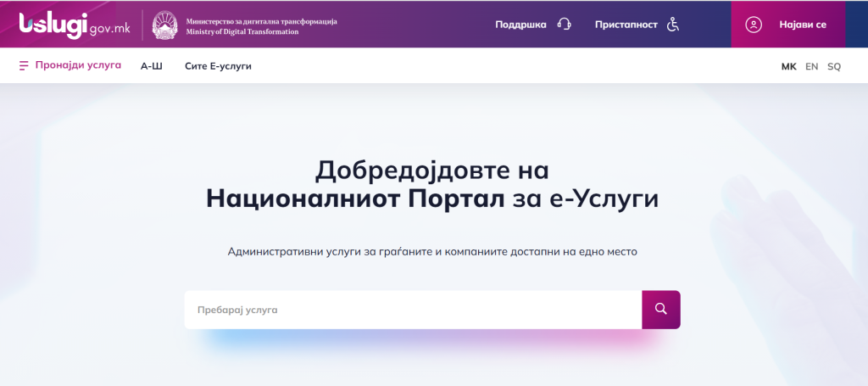Viewport: 868px width, 386px height.
Task: Select MK language
Action: pos(789,66)
